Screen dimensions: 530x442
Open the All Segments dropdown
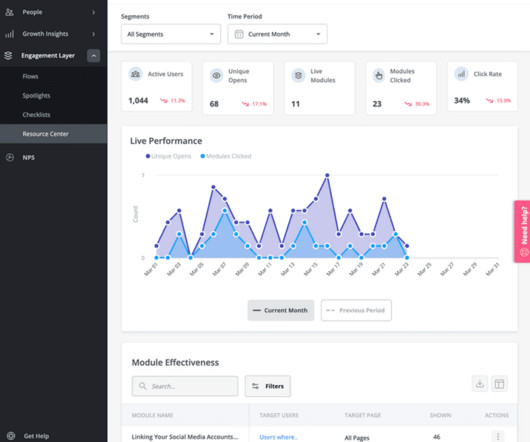(x=171, y=34)
